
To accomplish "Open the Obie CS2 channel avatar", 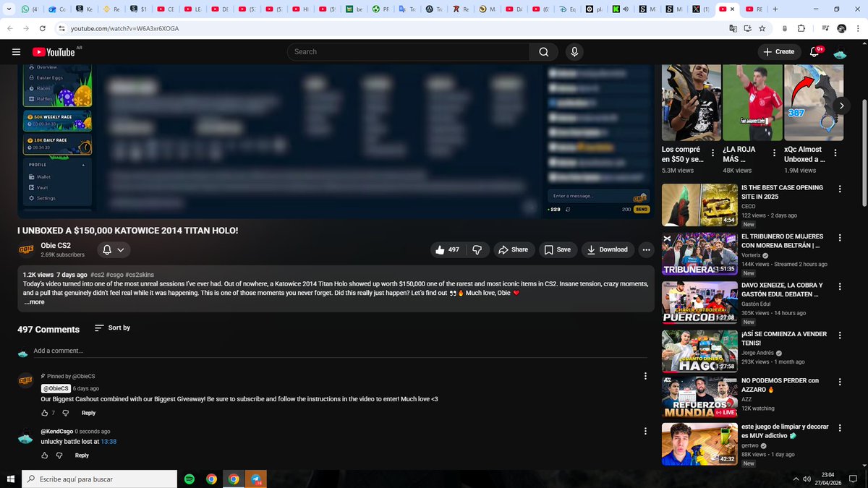I will pos(26,249).
